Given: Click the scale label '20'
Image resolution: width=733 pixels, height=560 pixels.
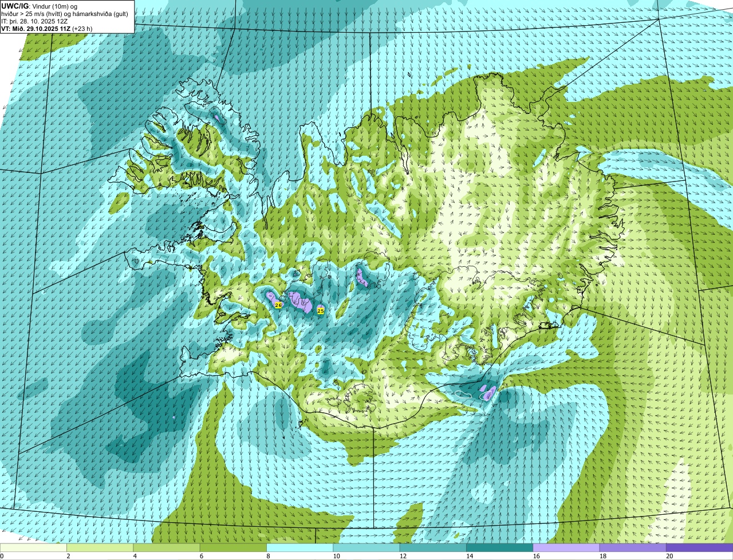Looking at the screenshot, I should click(669, 556).
